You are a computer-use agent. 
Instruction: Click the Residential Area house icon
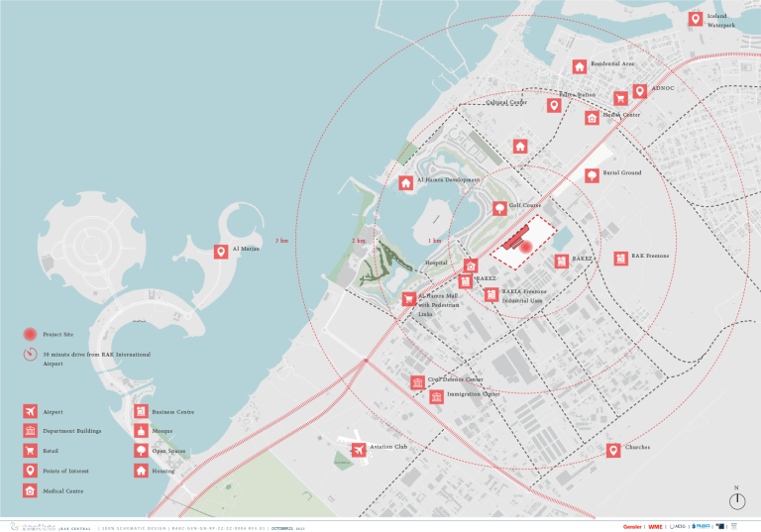580,66
